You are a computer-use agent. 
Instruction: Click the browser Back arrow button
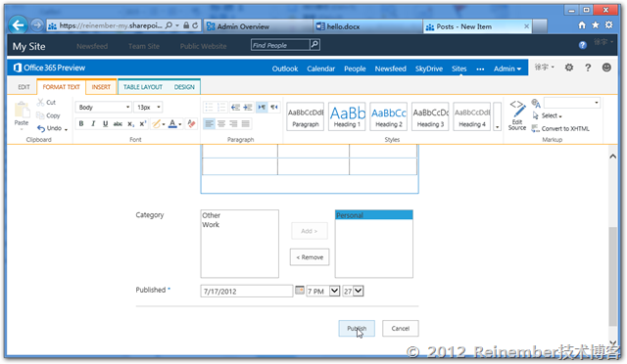click(18, 25)
